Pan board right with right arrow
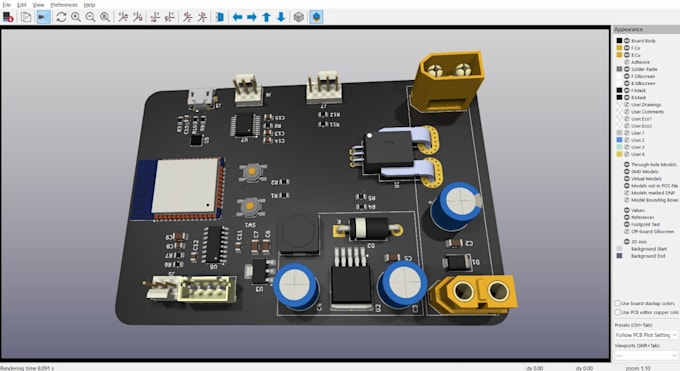The image size is (680, 371). click(252, 17)
